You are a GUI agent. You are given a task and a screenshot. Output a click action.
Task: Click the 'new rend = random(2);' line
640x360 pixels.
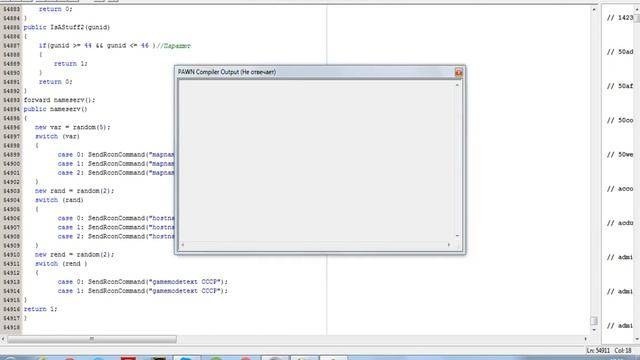(74, 255)
